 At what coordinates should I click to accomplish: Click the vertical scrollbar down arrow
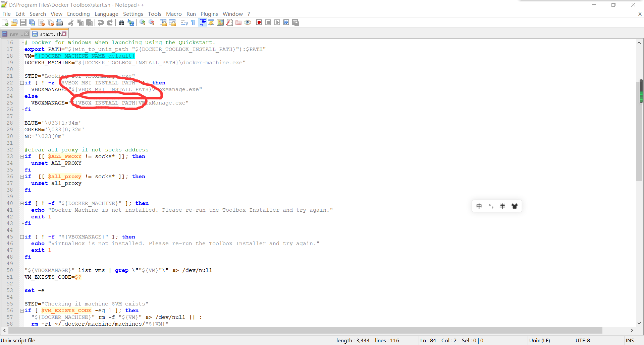tap(639, 324)
